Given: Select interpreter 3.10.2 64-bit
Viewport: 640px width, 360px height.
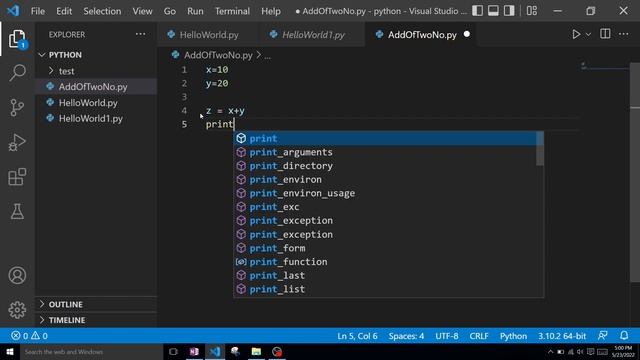Looking at the screenshot, I should tap(562, 336).
